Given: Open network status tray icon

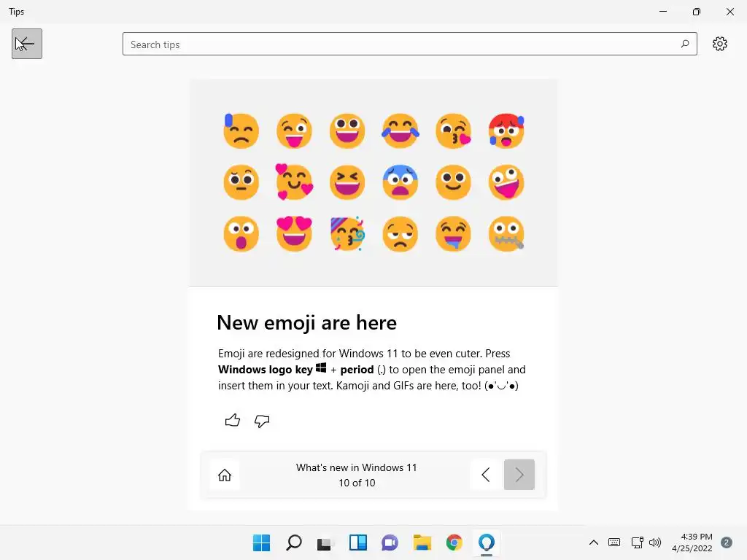Looking at the screenshot, I should click(x=637, y=542).
